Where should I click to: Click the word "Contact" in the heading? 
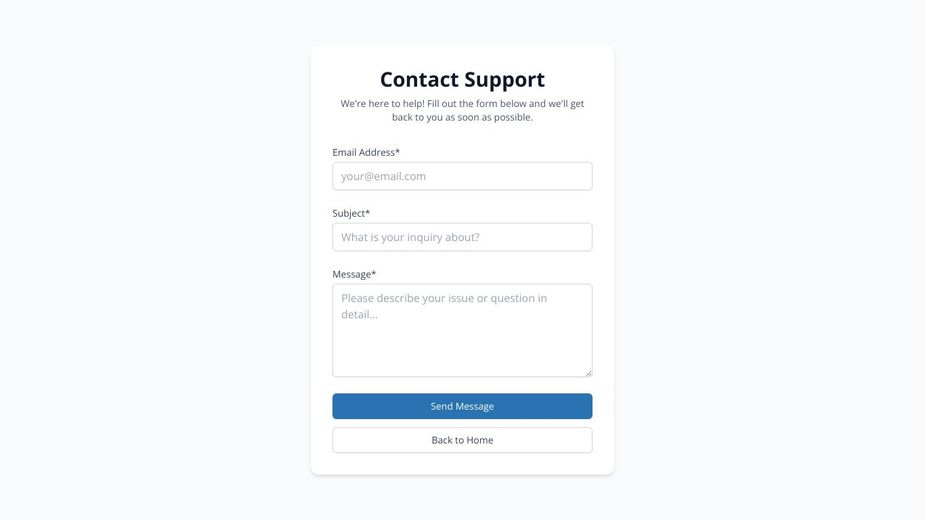(419, 79)
